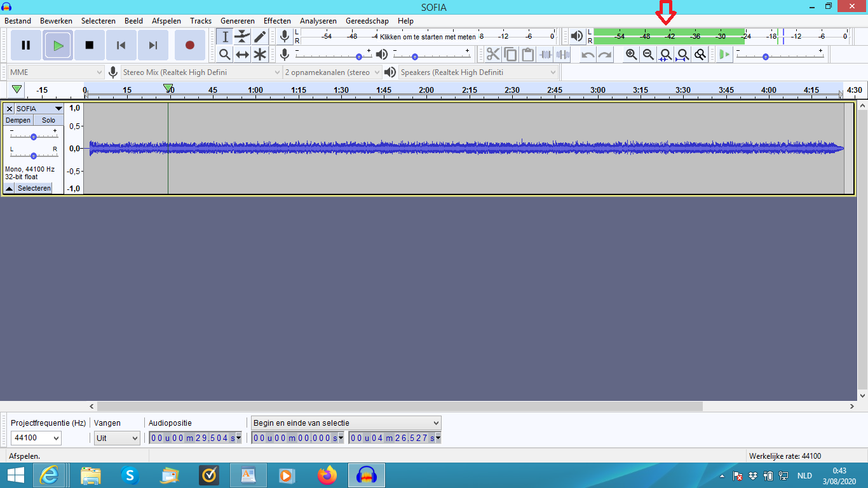Click the green Play button

pyautogui.click(x=58, y=45)
